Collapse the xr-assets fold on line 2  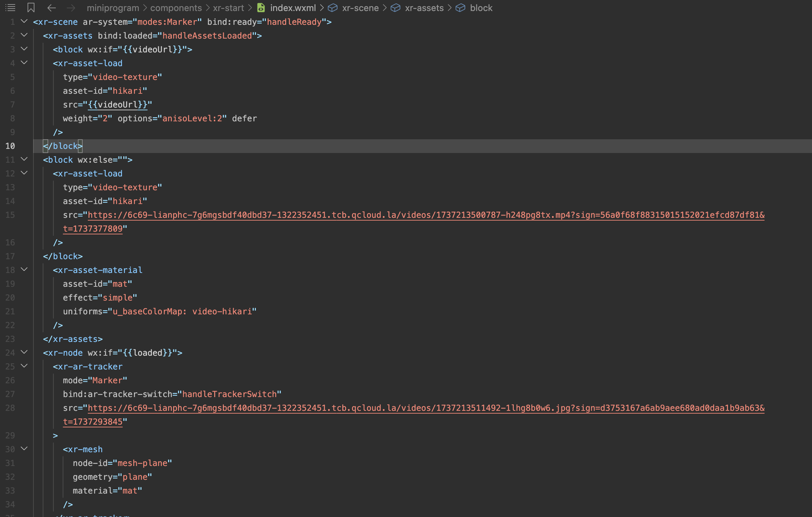point(24,35)
